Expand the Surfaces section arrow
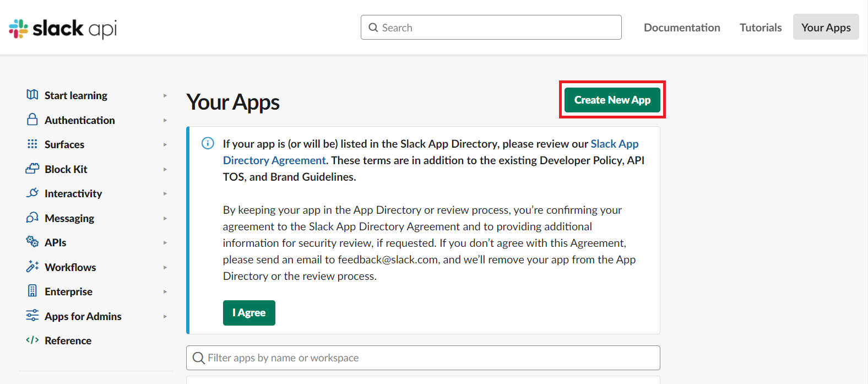The height and width of the screenshot is (384, 868). pos(165,144)
